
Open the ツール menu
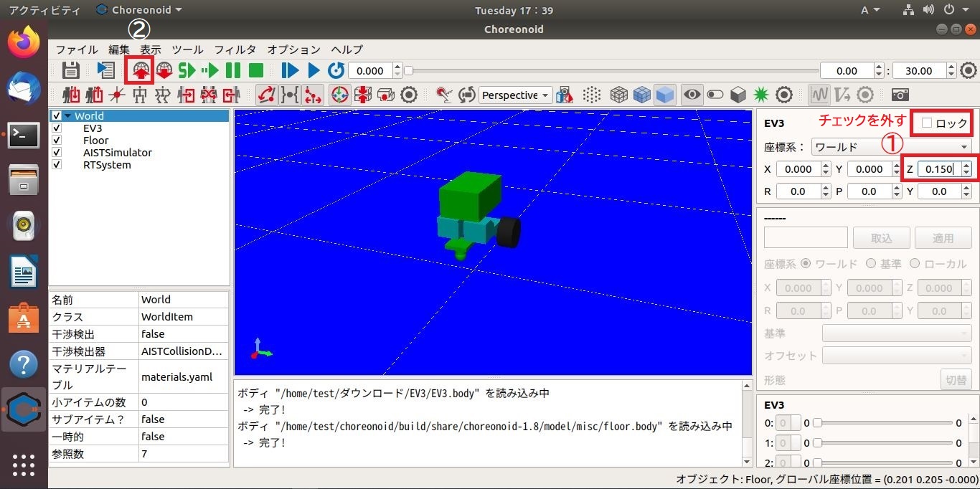pyautogui.click(x=188, y=49)
